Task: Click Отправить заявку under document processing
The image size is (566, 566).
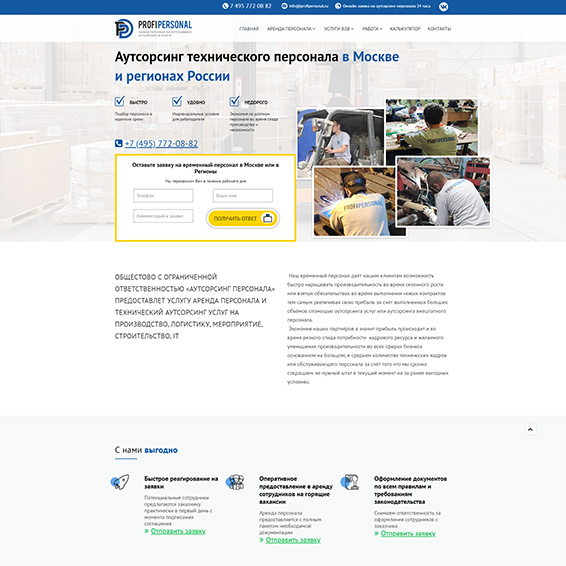Action: point(408,534)
